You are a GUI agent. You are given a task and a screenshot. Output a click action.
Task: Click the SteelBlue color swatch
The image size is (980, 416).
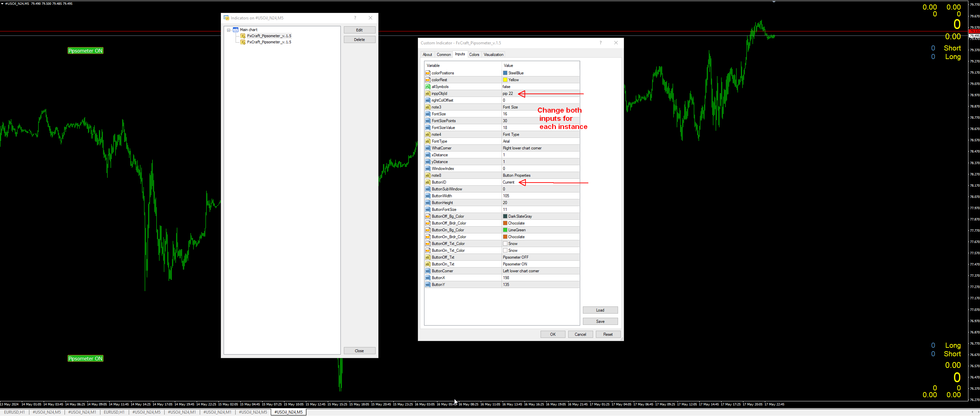(x=505, y=73)
